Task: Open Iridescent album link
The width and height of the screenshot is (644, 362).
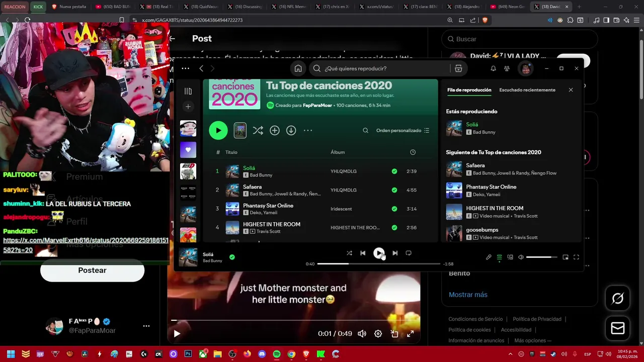Action: coord(341,209)
